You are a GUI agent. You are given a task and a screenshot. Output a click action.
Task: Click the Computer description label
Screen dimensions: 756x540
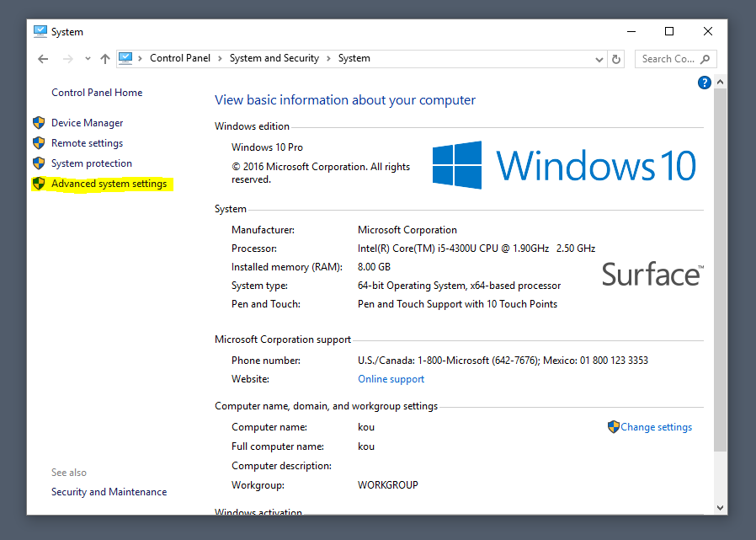[281, 465]
